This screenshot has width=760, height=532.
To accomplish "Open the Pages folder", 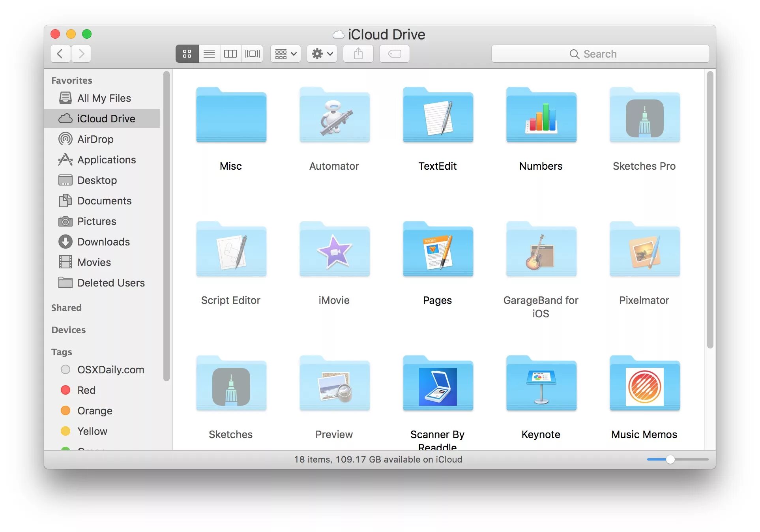I will (438, 249).
